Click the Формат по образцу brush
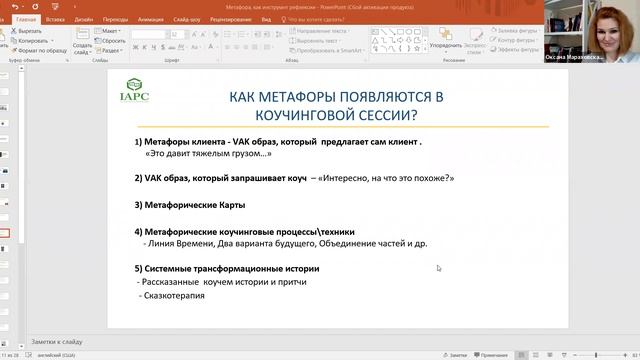This screenshot has width=640, height=360. (x=39, y=51)
